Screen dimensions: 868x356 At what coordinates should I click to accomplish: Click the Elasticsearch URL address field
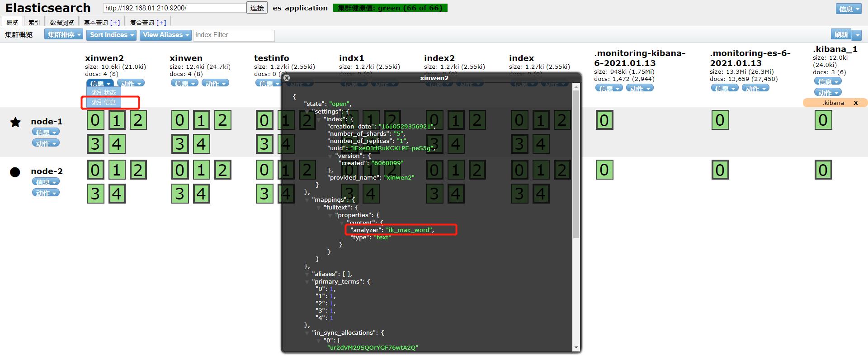pyautogui.click(x=175, y=8)
